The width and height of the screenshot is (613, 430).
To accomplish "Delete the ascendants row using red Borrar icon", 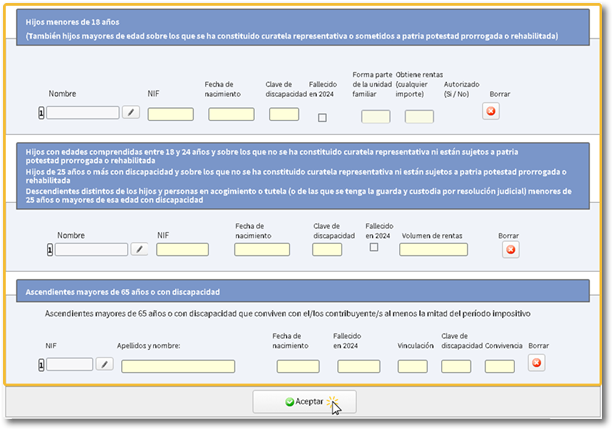I will tap(537, 364).
